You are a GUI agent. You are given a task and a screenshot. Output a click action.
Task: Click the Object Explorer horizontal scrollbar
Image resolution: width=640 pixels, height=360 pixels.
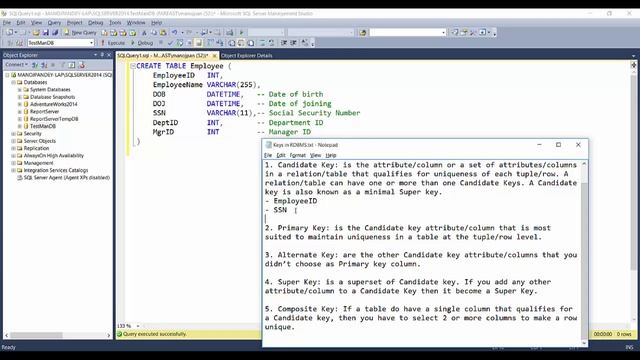(57, 335)
